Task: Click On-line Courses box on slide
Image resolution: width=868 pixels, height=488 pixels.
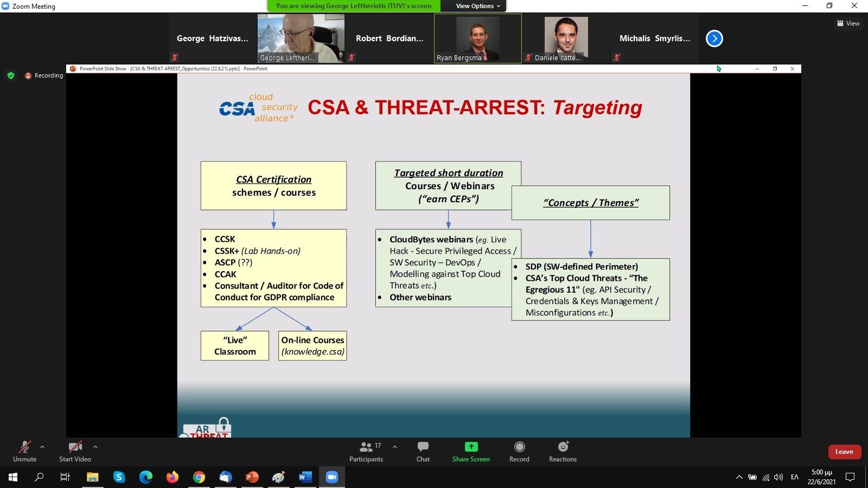Action: (312, 346)
